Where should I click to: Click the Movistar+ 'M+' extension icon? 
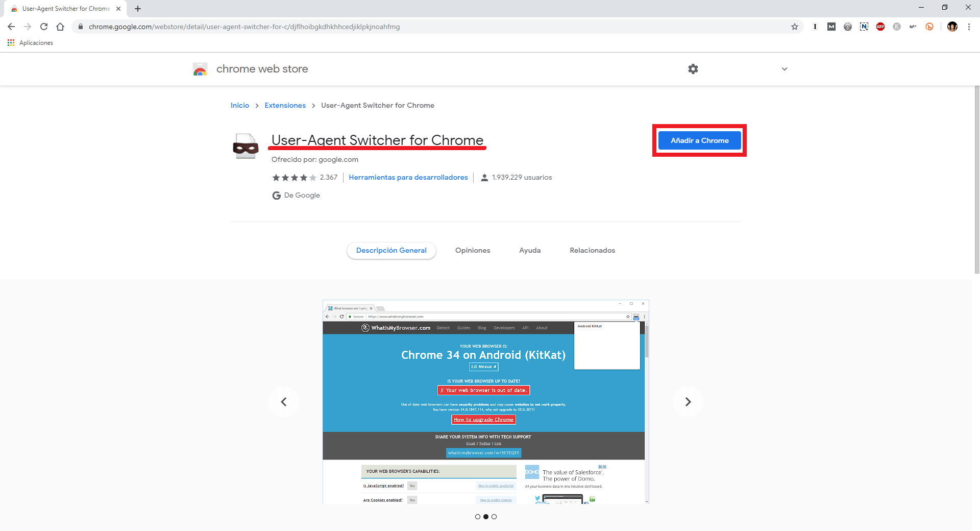[x=913, y=27]
